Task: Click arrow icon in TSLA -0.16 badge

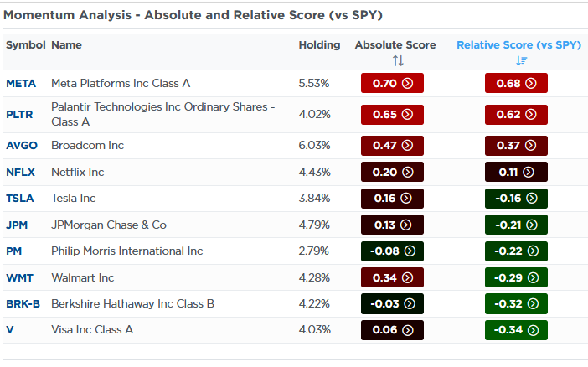Action: coord(533,199)
